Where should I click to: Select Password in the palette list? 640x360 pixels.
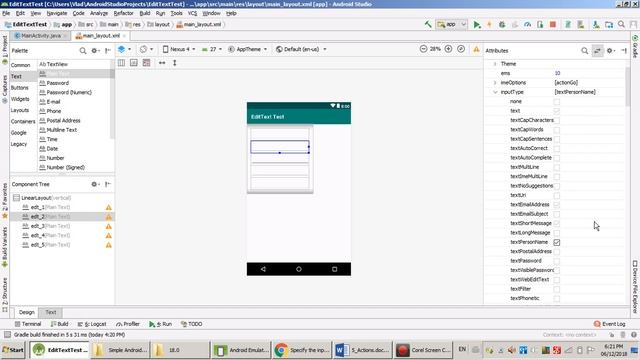pyautogui.click(x=58, y=83)
